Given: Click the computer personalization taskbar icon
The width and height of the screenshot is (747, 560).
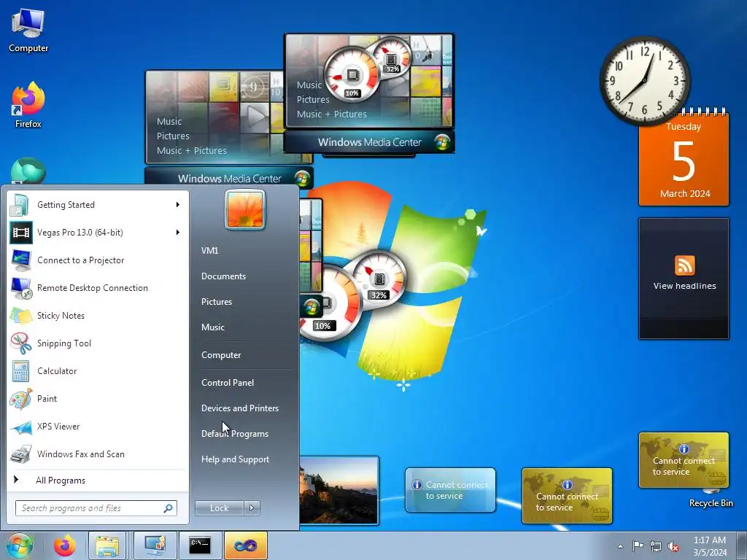Looking at the screenshot, I should [x=155, y=545].
